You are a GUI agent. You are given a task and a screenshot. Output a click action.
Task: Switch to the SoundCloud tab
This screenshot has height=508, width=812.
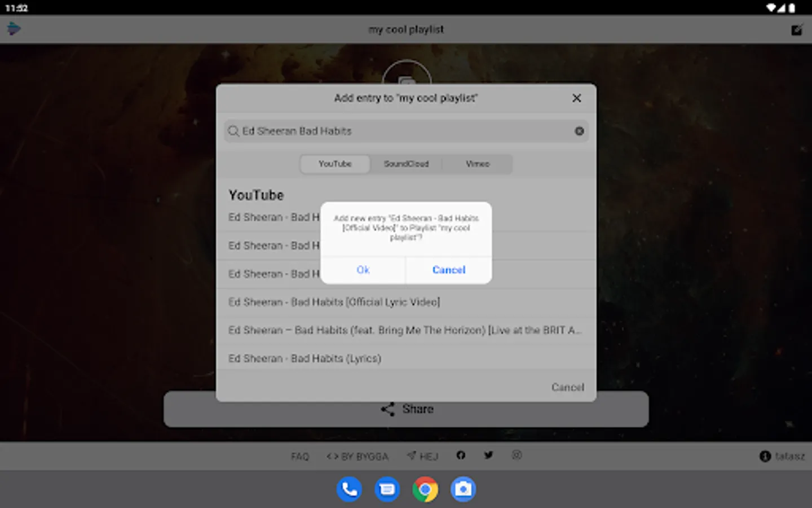[406, 164]
